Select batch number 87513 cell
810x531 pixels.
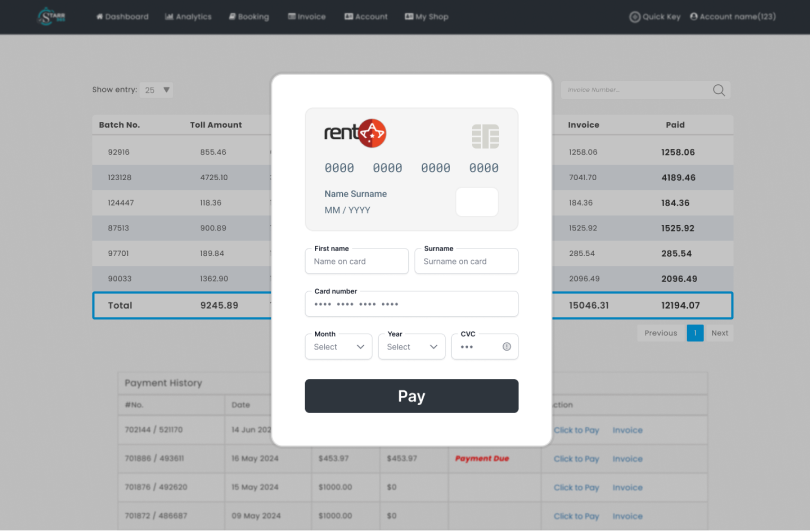point(118,228)
